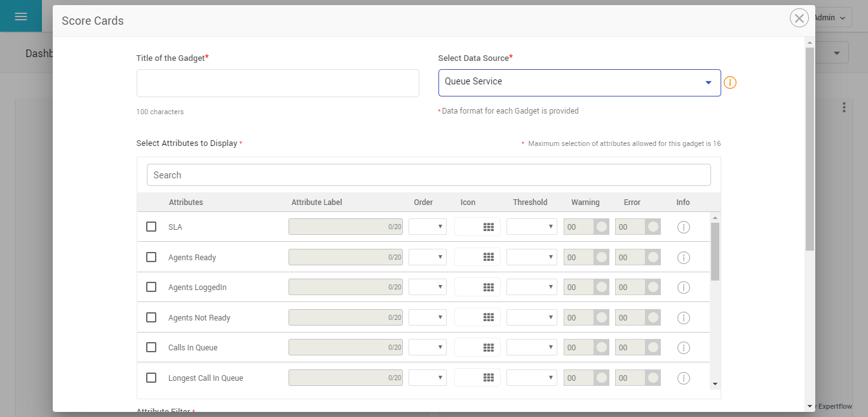View info for the Calls In Queue attribute
The width and height of the screenshot is (868, 417).
click(x=683, y=347)
